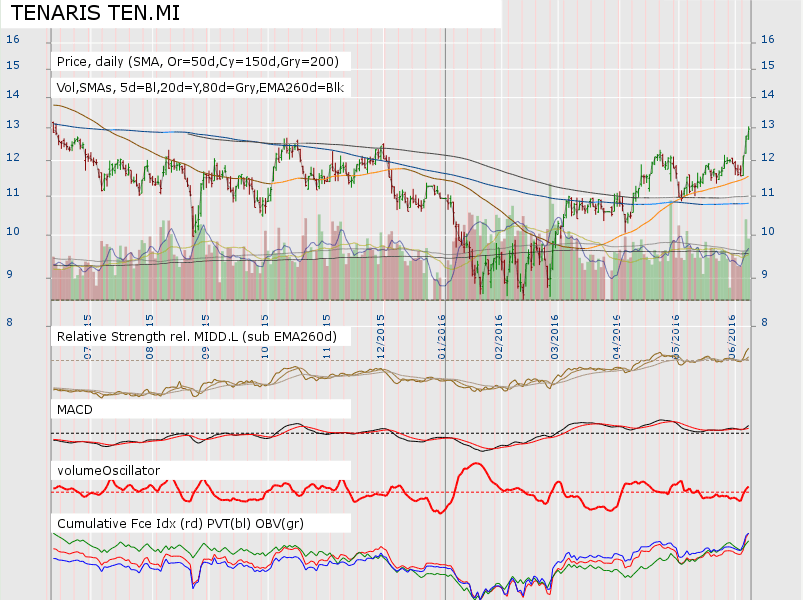The height and width of the screenshot is (600, 803).
Task: Click the 04/2016 date axis label
Action: click(x=616, y=337)
